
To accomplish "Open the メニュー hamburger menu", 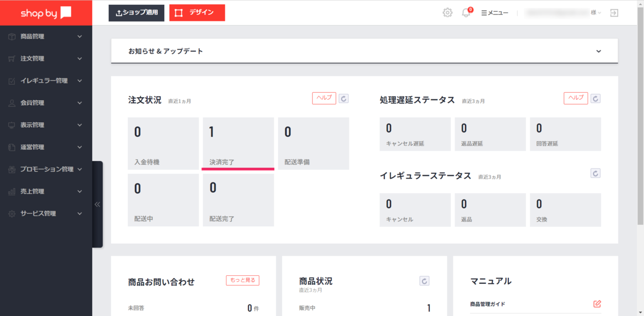I will [x=495, y=13].
